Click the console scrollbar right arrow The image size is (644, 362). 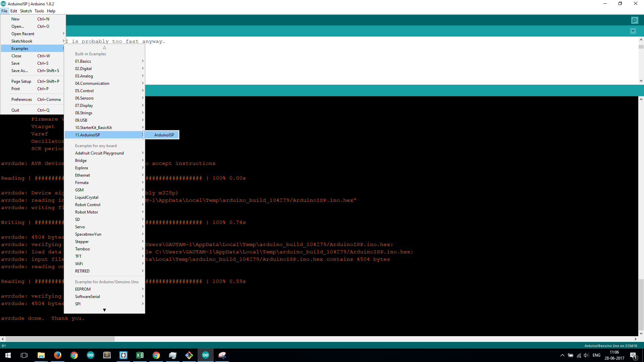[635, 339]
